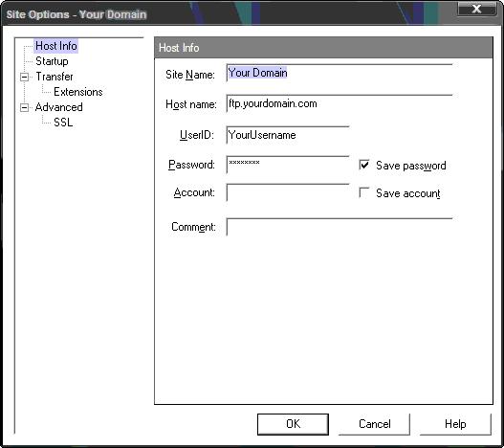Viewport: 504px width, 448px height.
Task: Click the Cancel button
Action: [375, 424]
